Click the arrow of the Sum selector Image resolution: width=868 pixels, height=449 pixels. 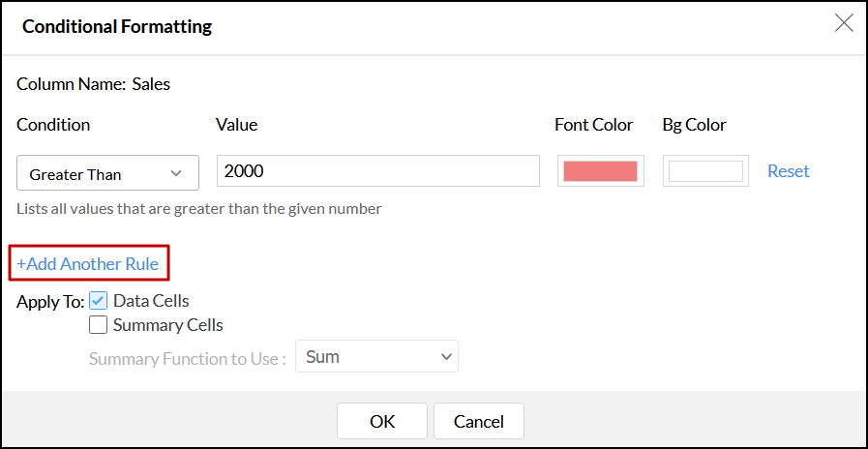click(x=446, y=357)
